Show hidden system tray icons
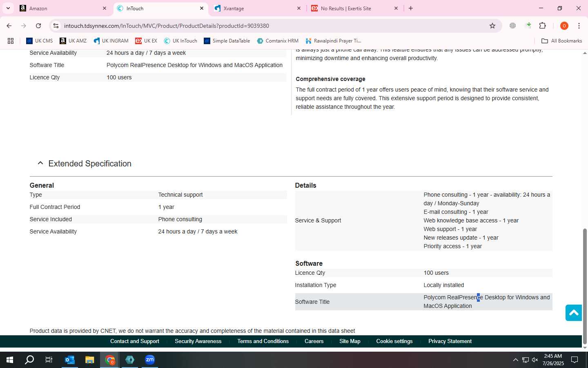This screenshot has height=368, width=588. pyautogui.click(x=515, y=360)
